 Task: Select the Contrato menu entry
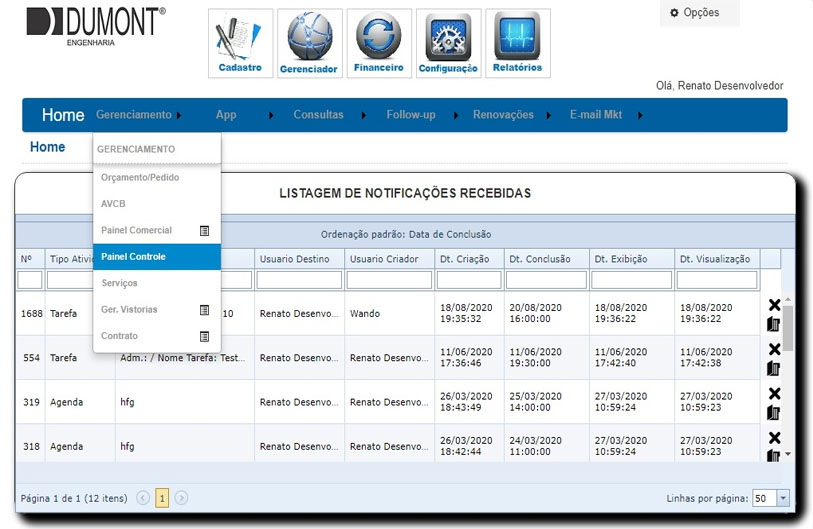(120, 336)
